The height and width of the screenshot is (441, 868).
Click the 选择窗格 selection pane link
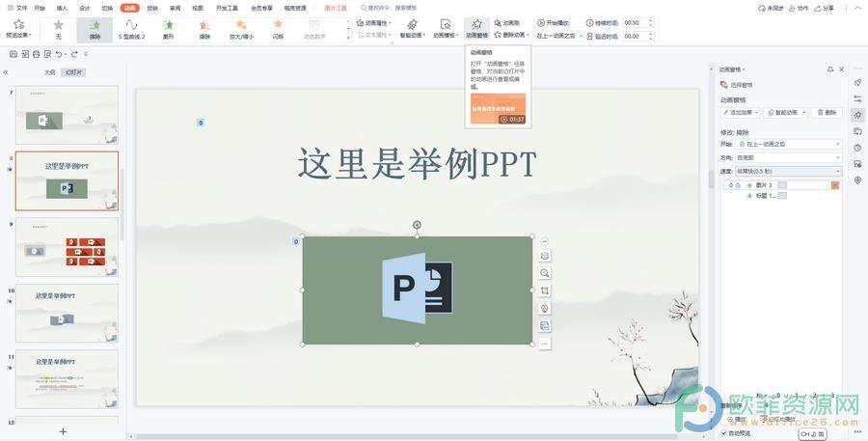[x=736, y=85]
